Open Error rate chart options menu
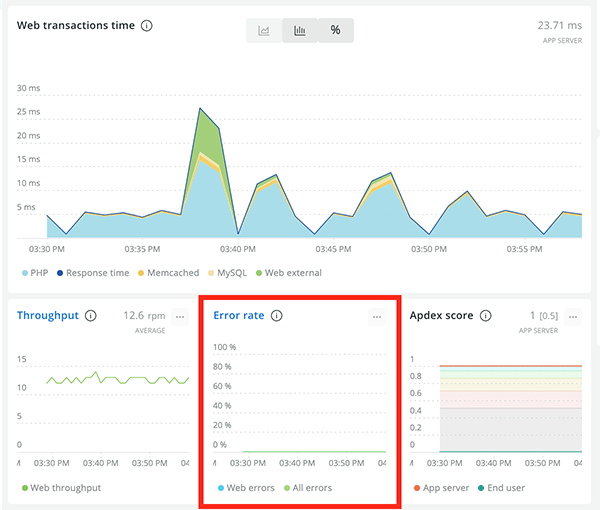600x510 pixels. pyautogui.click(x=377, y=317)
